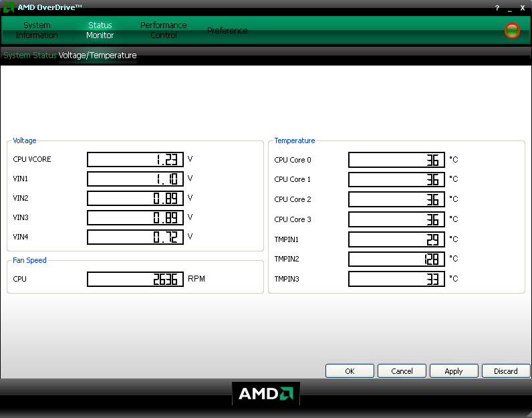Click the VIN2 voltage field showing 0.89
The height and width of the screenshot is (418, 532).
[136, 199]
